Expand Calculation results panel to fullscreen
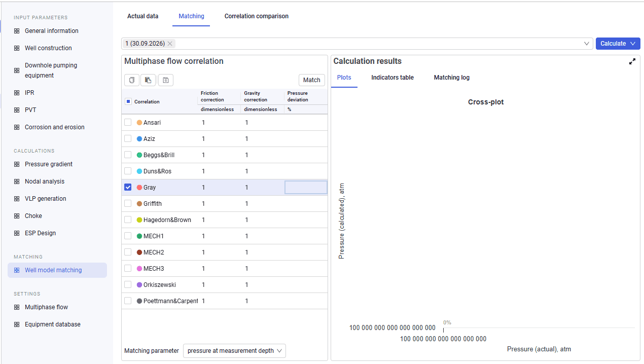644x364 pixels. tap(632, 61)
